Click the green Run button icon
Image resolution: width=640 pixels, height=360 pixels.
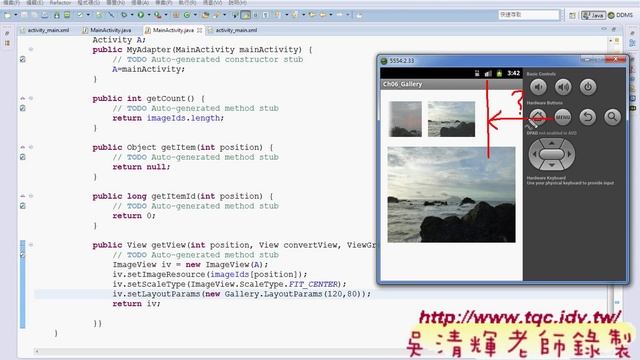[x=140, y=15]
